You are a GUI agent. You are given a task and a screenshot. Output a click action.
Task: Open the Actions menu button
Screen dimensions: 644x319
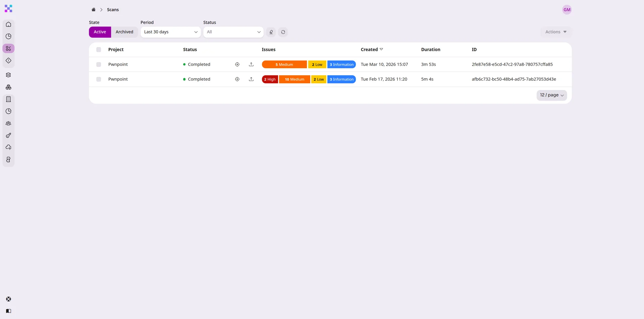click(555, 32)
